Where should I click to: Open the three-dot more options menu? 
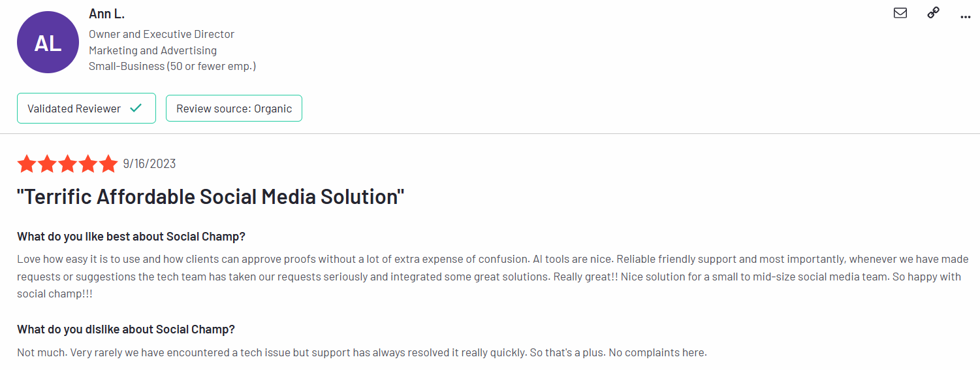click(x=966, y=14)
